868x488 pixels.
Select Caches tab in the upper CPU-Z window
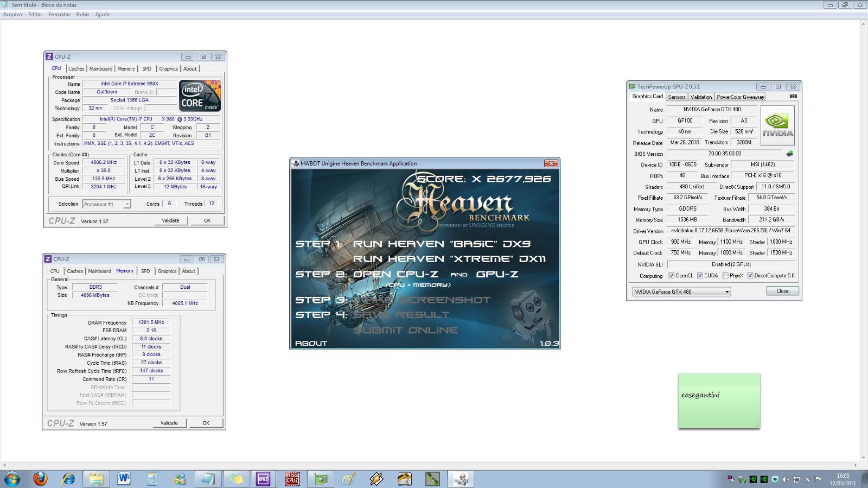click(x=76, y=68)
